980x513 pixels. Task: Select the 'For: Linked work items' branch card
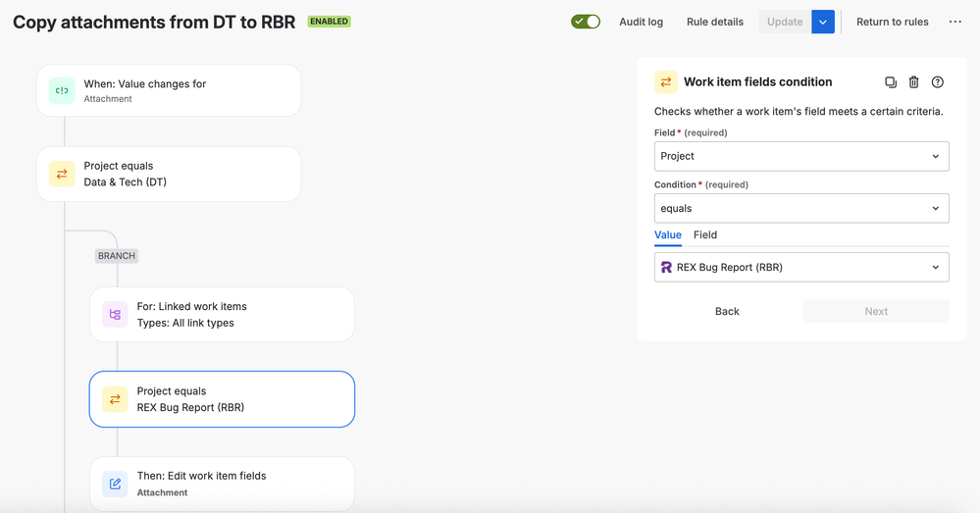(222, 314)
